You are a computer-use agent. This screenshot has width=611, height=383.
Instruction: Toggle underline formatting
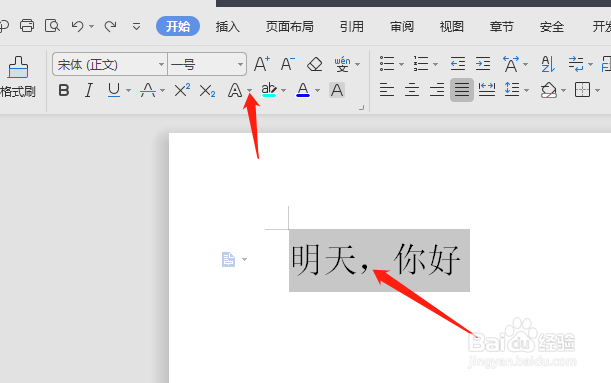tap(114, 90)
